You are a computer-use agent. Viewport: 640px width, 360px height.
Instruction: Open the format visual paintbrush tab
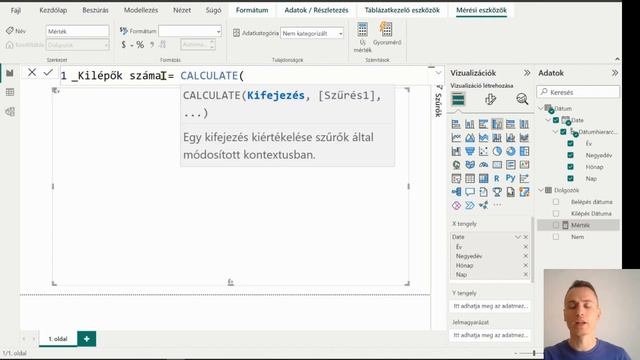[490, 99]
